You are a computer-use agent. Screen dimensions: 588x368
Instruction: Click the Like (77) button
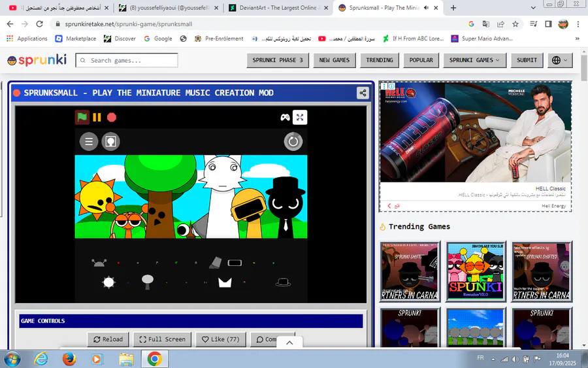(x=221, y=339)
